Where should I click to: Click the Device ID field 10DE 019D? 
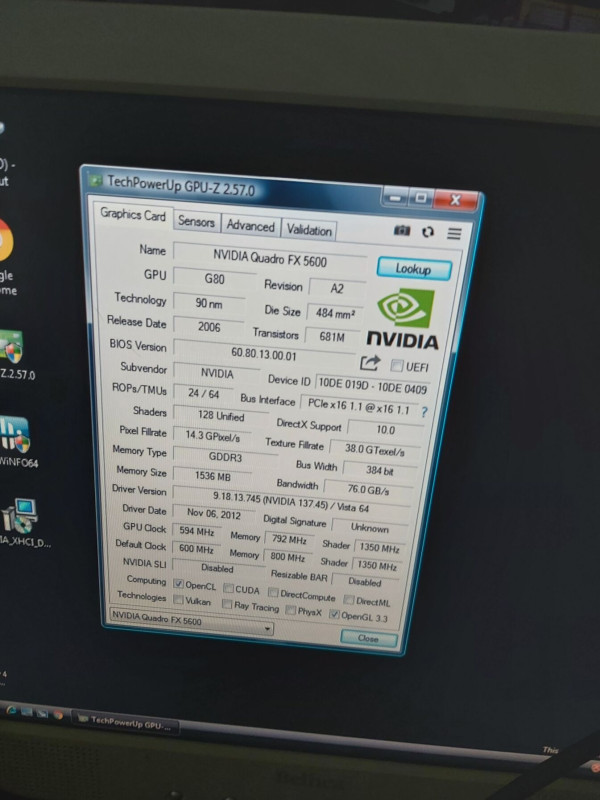tap(372, 386)
